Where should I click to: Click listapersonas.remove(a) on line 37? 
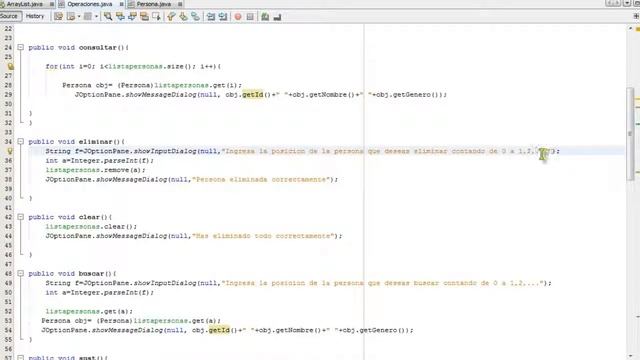[x=95, y=170]
